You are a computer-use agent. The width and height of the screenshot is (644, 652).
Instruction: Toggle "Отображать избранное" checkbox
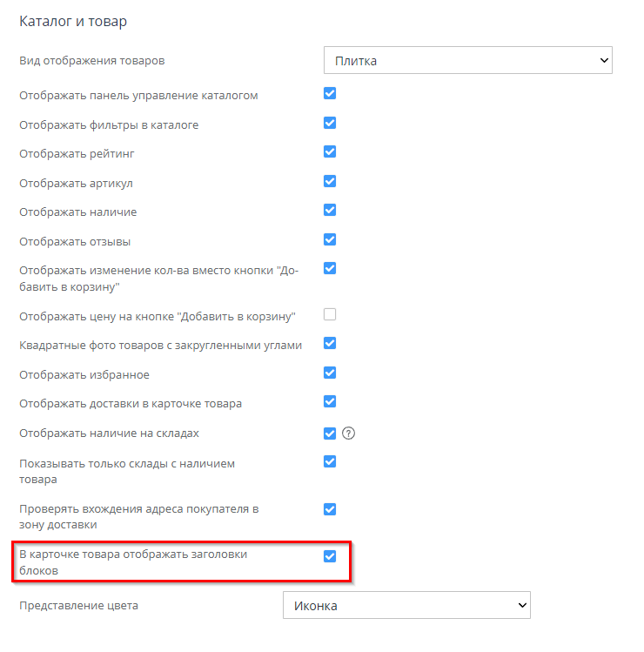pyautogui.click(x=330, y=373)
